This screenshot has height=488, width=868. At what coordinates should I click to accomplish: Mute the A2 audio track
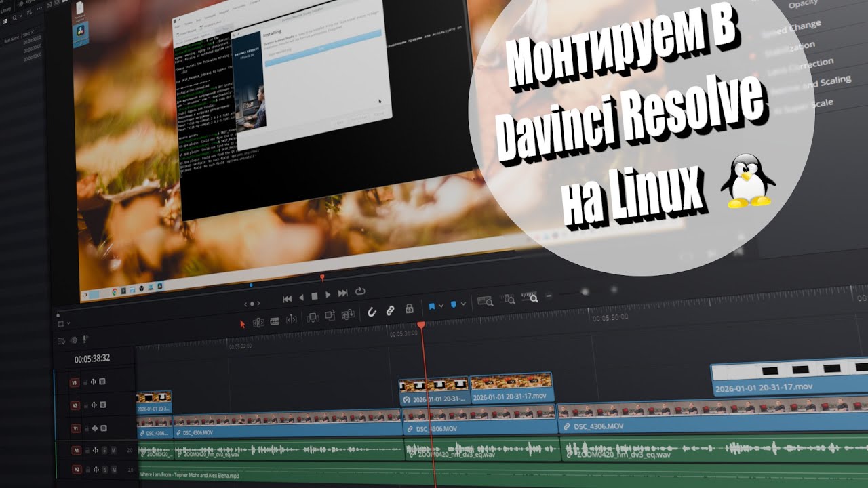(114, 470)
